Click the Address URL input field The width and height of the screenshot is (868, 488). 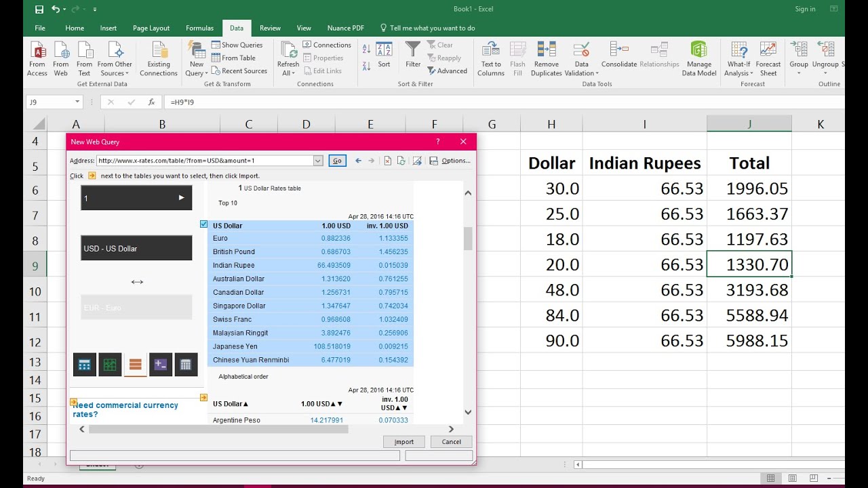[x=205, y=161]
